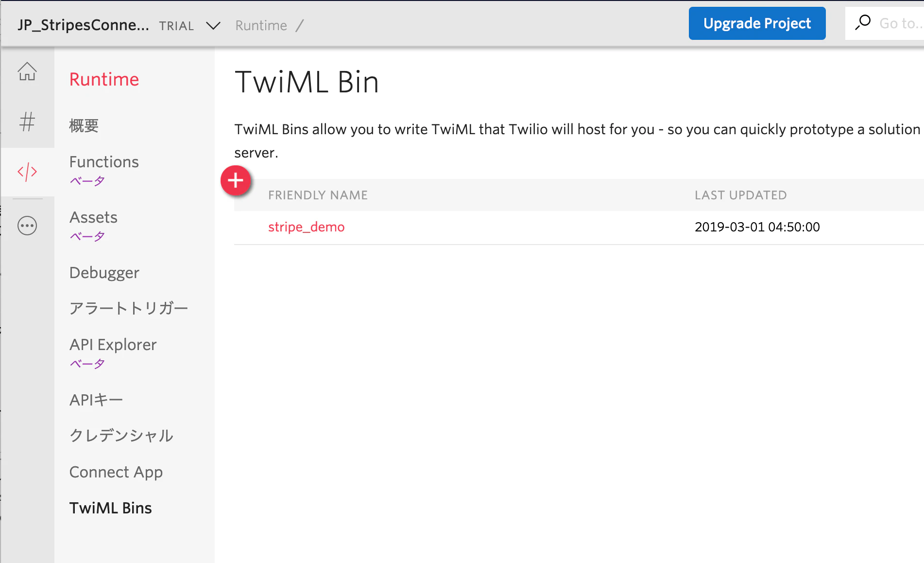Go to Functions in the sidebar
Viewport: 924px width, 563px height.
pos(104,161)
